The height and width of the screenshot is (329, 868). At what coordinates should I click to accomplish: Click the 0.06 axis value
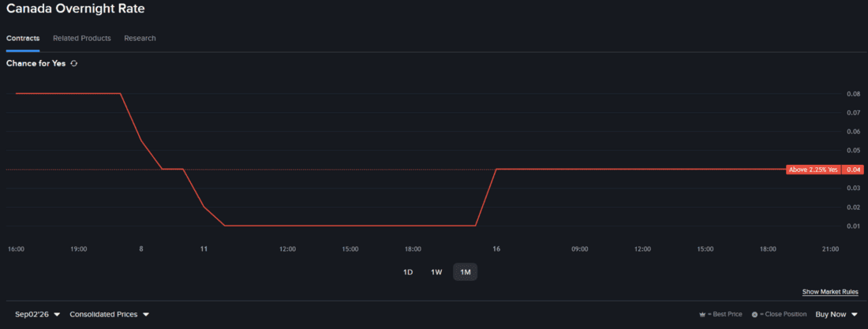tap(853, 131)
